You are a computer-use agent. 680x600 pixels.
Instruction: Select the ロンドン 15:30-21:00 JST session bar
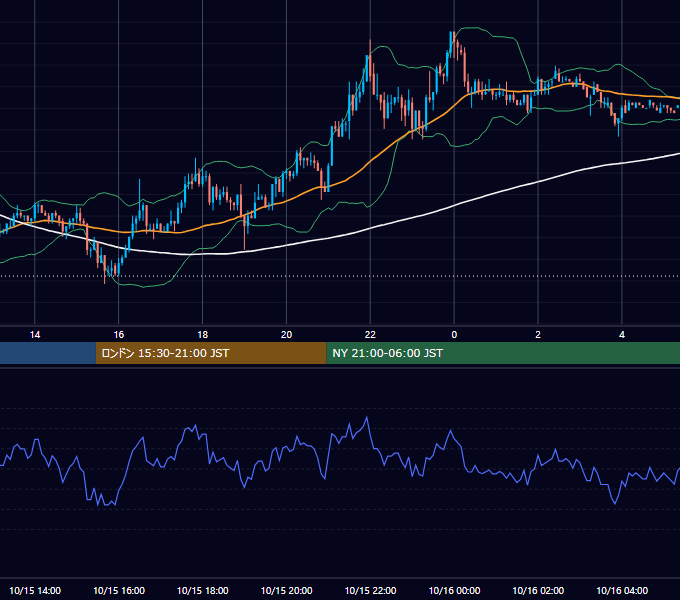pos(211,353)
